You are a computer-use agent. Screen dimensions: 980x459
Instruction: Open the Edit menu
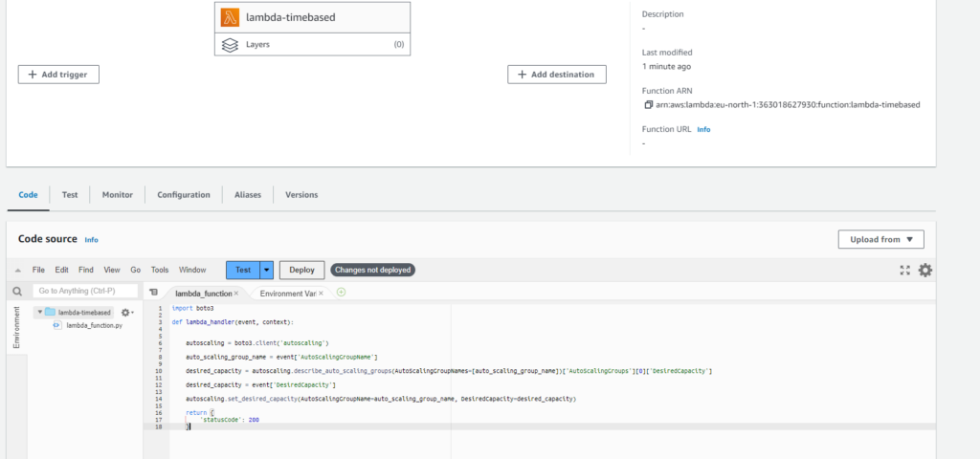(62, 270)
